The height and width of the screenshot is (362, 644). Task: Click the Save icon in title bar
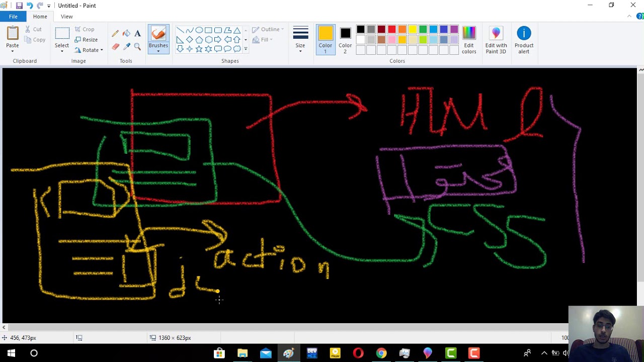click(x=19, y=6)
